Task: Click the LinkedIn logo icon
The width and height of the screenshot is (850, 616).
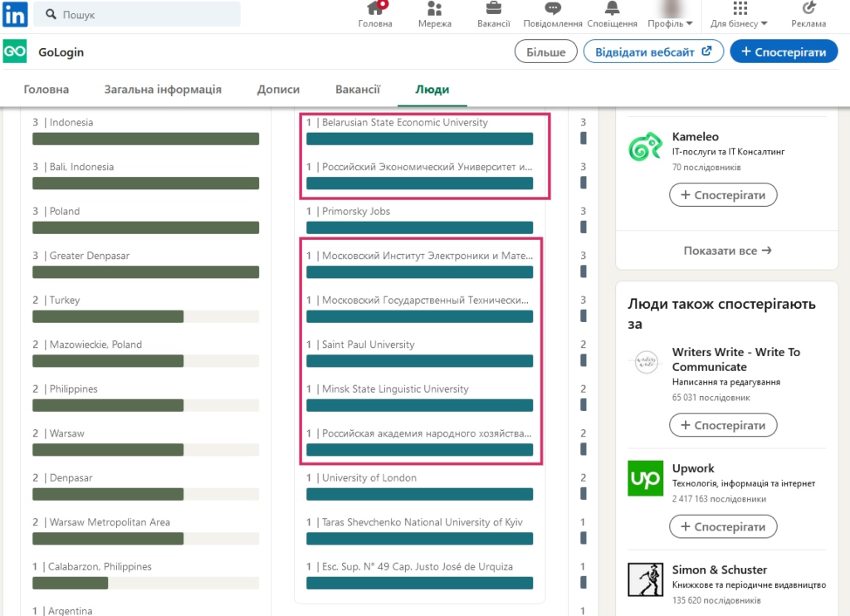Action: tap(15, 14)
